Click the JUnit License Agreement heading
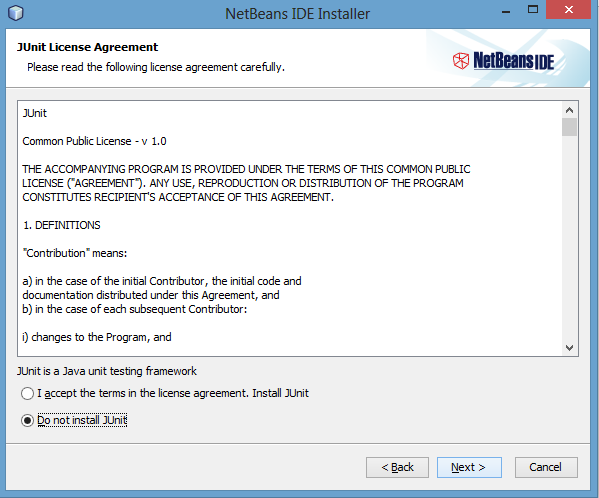 tap(87, 47)
